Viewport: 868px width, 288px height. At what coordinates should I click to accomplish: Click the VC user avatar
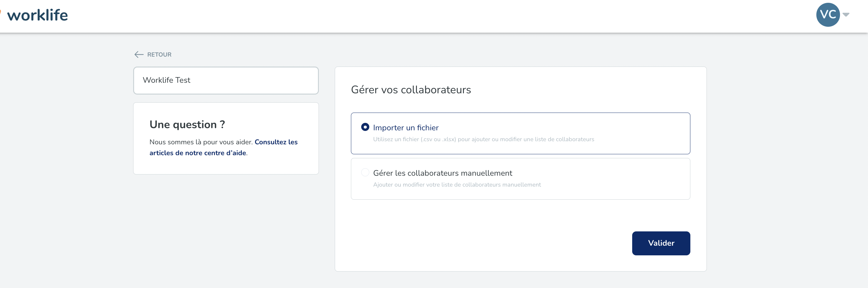827,15
